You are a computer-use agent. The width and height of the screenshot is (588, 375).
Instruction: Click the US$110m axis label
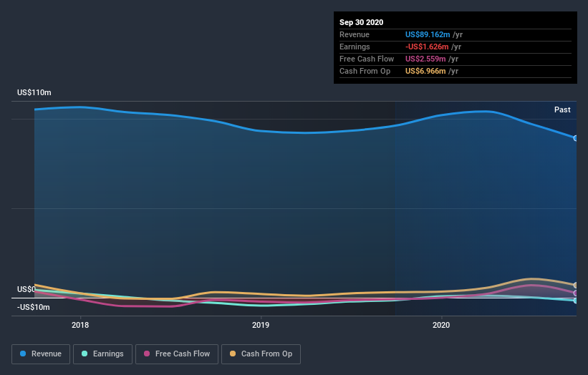click(34, 92)
